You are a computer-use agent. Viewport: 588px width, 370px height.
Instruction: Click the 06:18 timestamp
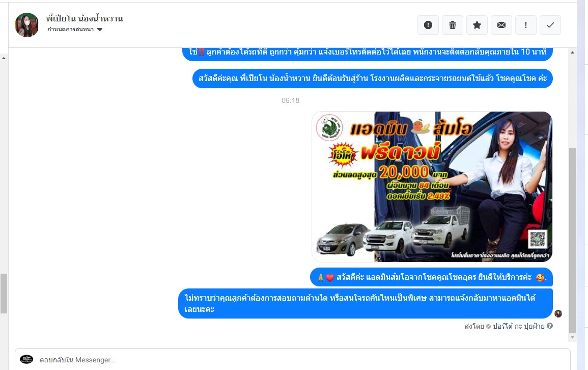point(290,100)
